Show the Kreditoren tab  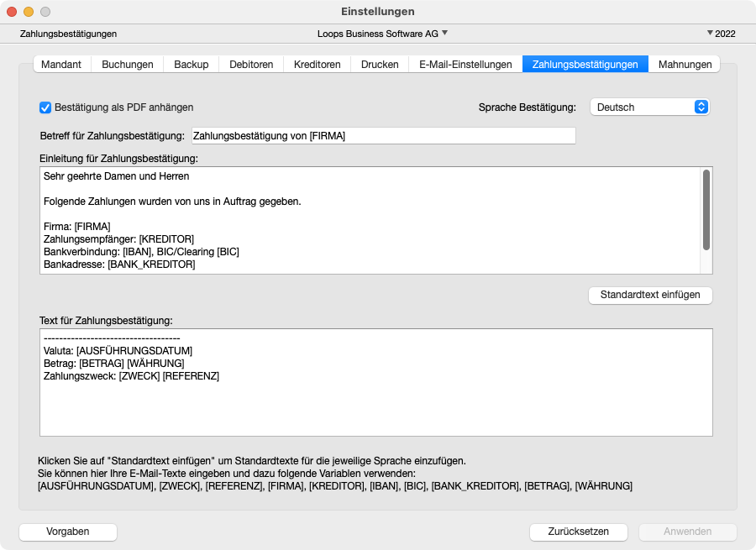317,65
